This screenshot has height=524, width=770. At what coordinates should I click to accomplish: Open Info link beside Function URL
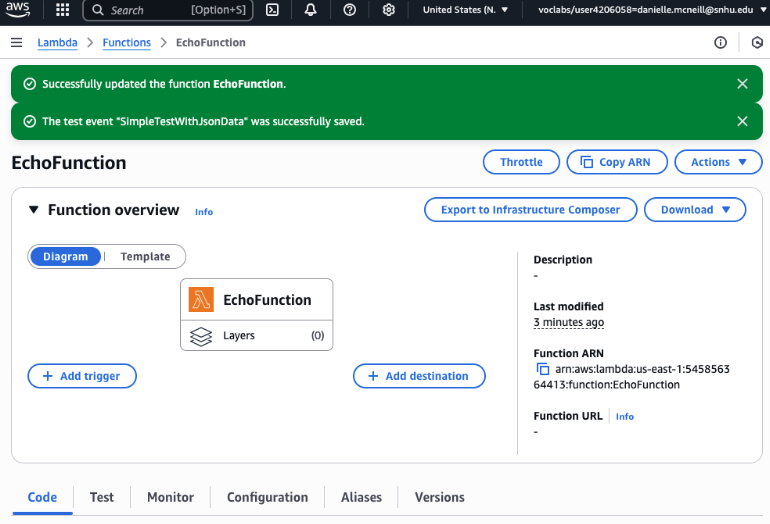[625, 416]
